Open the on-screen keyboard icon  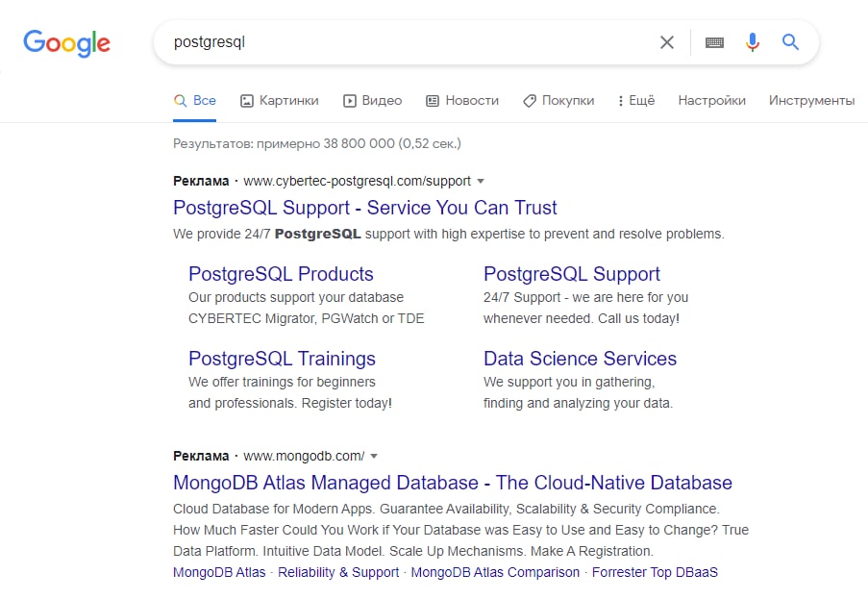(714, 42)
